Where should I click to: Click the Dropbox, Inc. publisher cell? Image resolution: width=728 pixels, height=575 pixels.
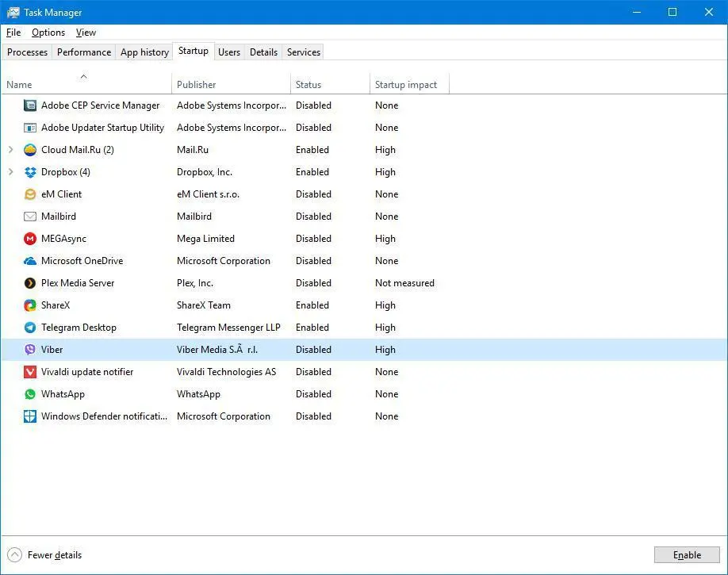coord(205,172)
